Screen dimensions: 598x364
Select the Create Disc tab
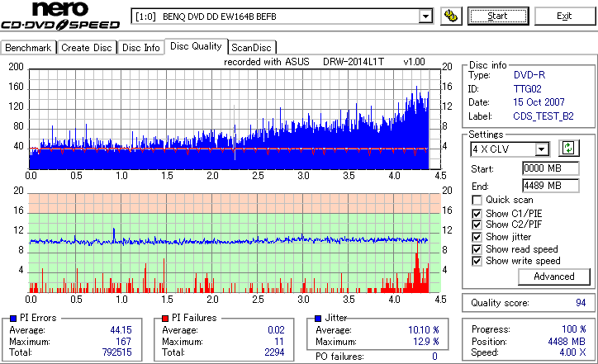tap(87, 48)
